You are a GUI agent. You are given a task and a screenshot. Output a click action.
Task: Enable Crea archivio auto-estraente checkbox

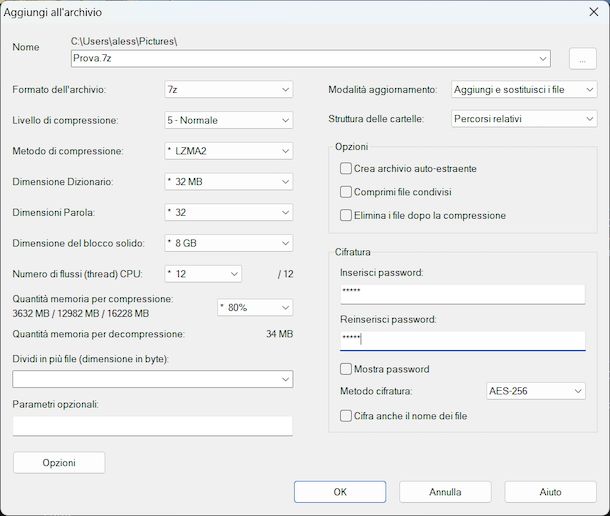(347, 169)
